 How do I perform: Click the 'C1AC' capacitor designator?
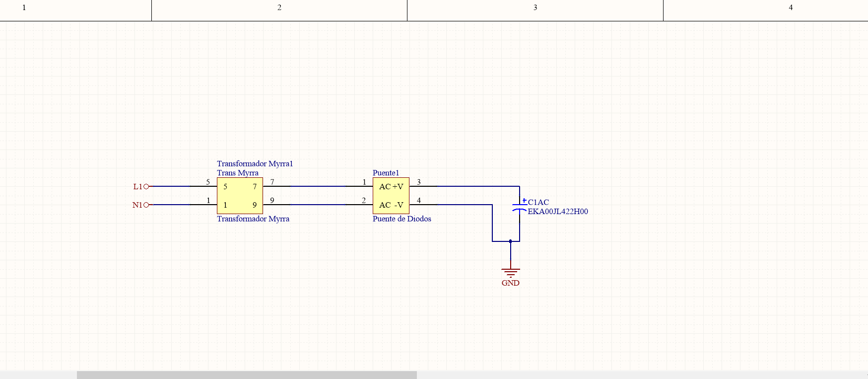point(538,202)
